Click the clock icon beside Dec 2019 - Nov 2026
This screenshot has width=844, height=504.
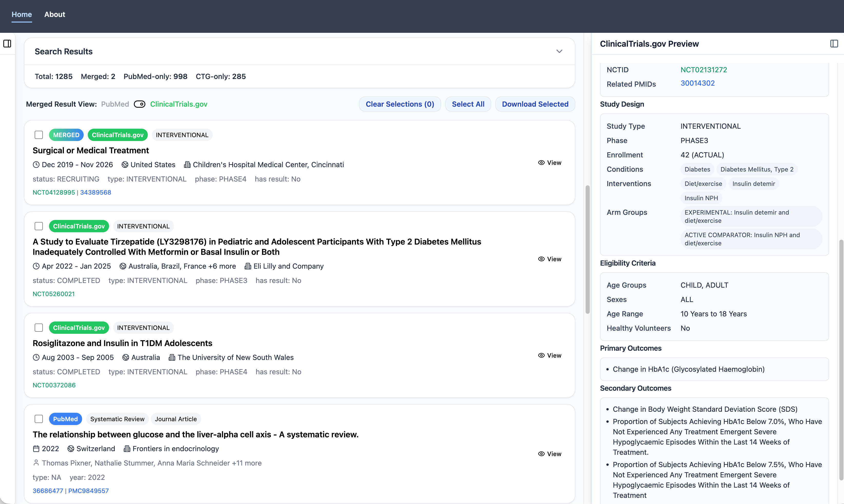(36, 165)
